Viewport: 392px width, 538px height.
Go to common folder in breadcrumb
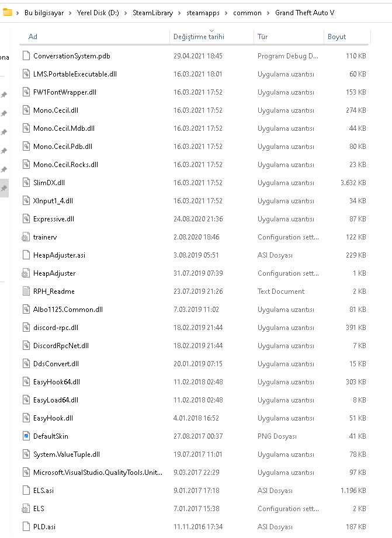pos(247,13)
